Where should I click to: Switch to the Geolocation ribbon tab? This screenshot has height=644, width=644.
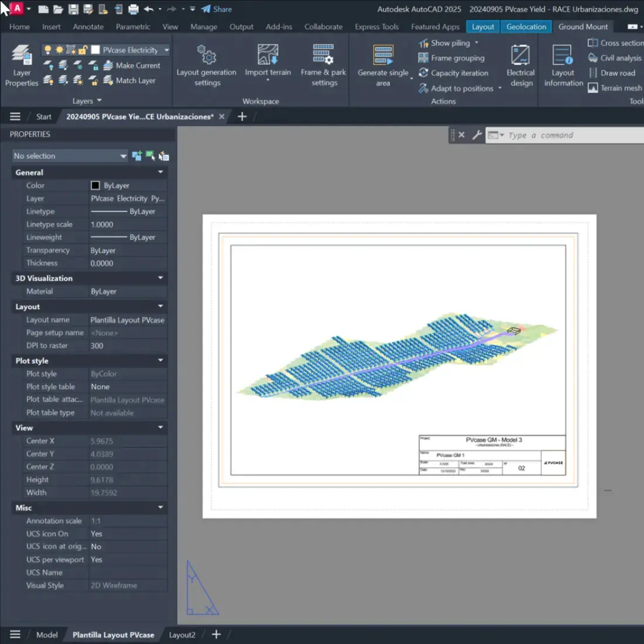coord(525,26)
